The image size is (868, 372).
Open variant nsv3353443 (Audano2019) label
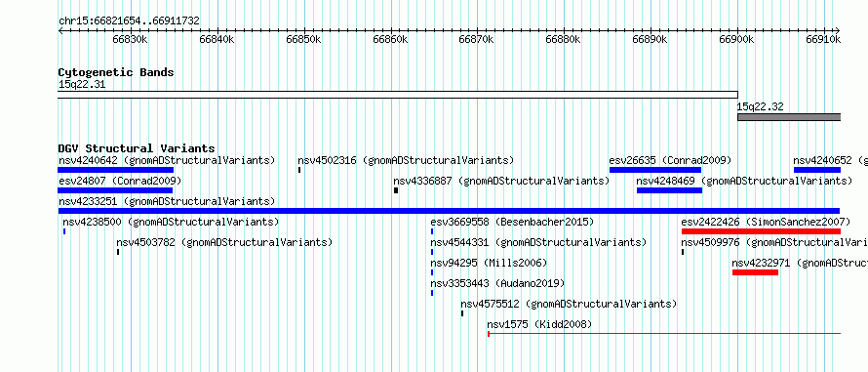[x=497, y=284]
